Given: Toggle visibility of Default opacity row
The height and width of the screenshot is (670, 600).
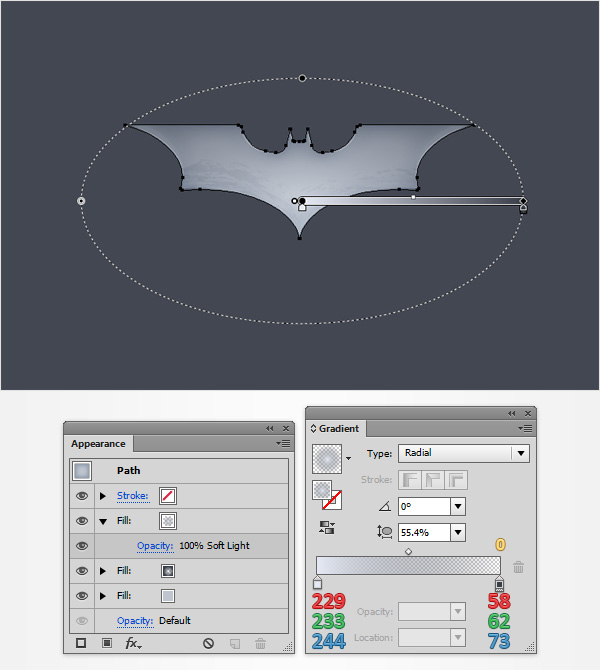Looking at the screenshot, I should [82, 620].
